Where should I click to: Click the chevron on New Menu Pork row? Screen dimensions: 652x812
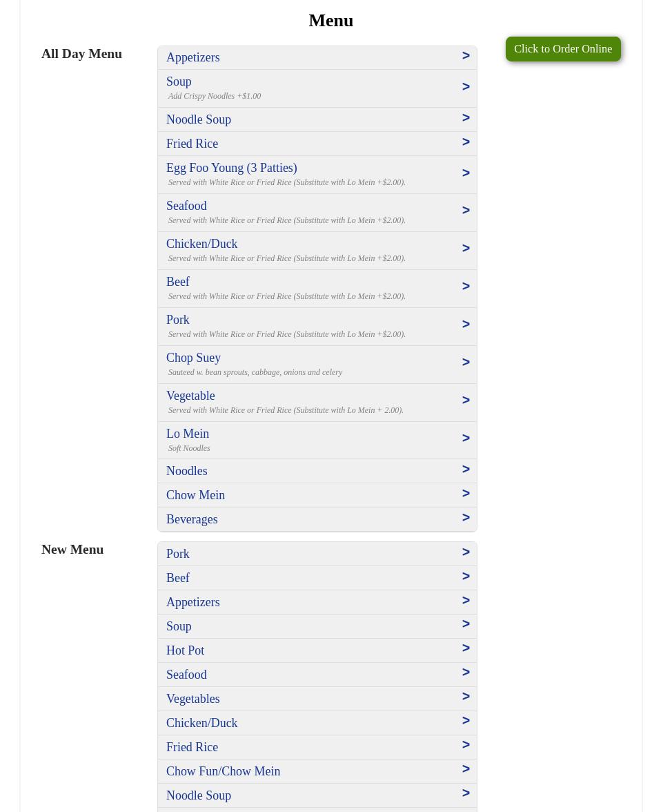466,552
